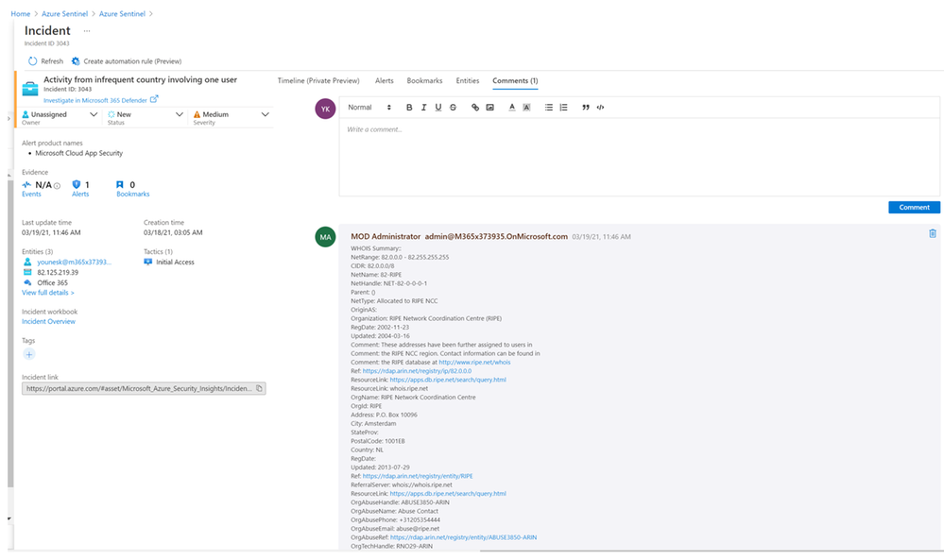
Task: Delete the MOD Administrator comment
Action: (x=933, y=233)
